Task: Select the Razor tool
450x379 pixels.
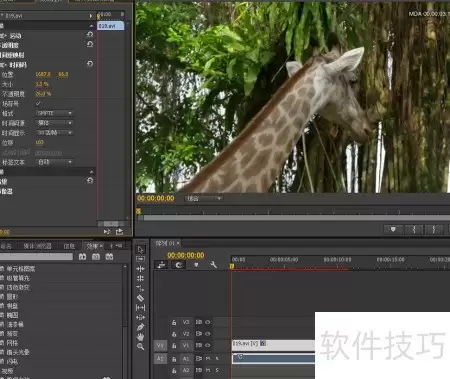Action: 141,298
